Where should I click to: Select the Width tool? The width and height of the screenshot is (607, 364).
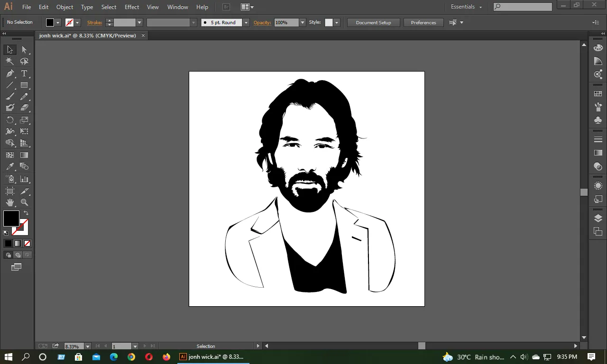tap(10, 131)
